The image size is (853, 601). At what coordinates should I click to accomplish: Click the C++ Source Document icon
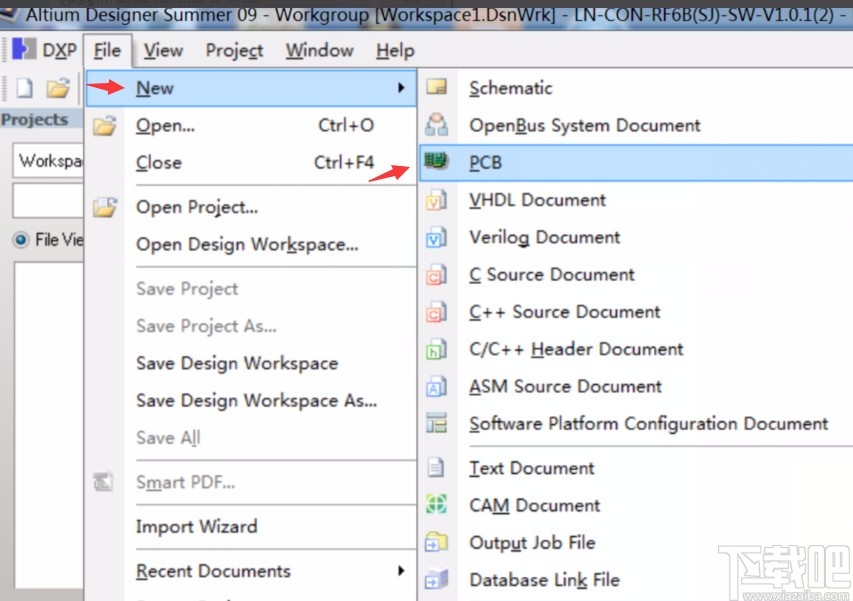click(436, 312)
